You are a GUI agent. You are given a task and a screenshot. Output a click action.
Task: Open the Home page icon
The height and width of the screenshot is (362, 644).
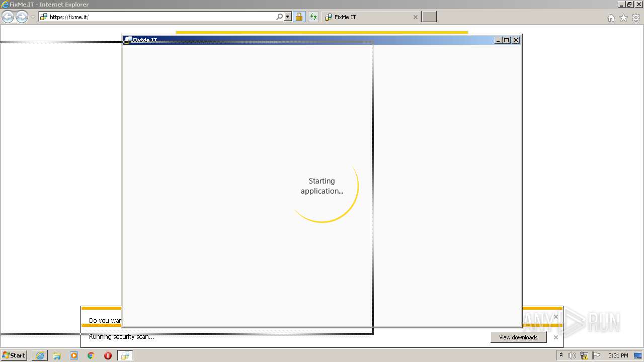click(611, 18)
